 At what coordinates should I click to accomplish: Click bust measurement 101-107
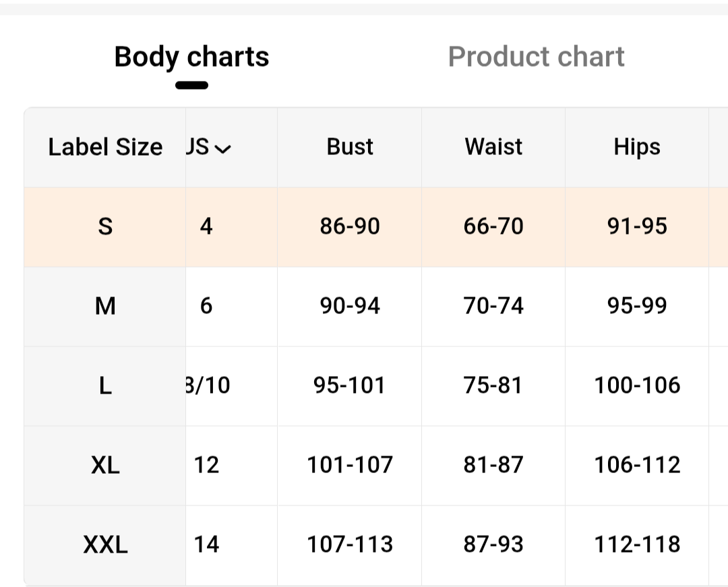pos(349,465)
